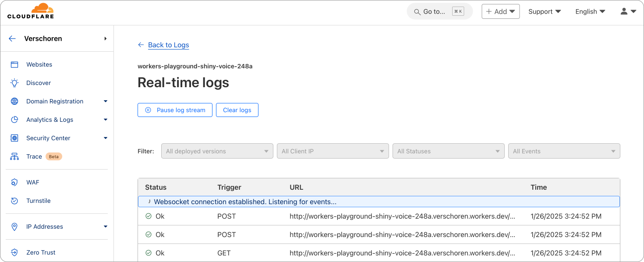Open the All Events filter
The image size is (644, 262).
(x=564, y=151)
